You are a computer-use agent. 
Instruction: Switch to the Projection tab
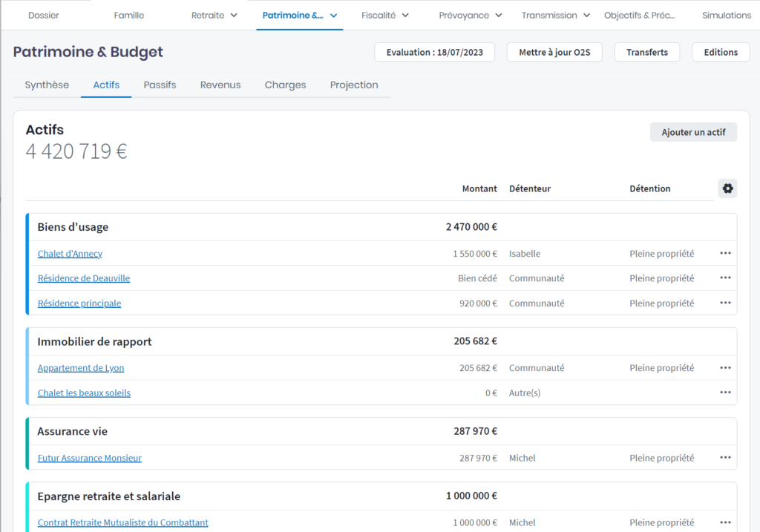tap(354, 85)
